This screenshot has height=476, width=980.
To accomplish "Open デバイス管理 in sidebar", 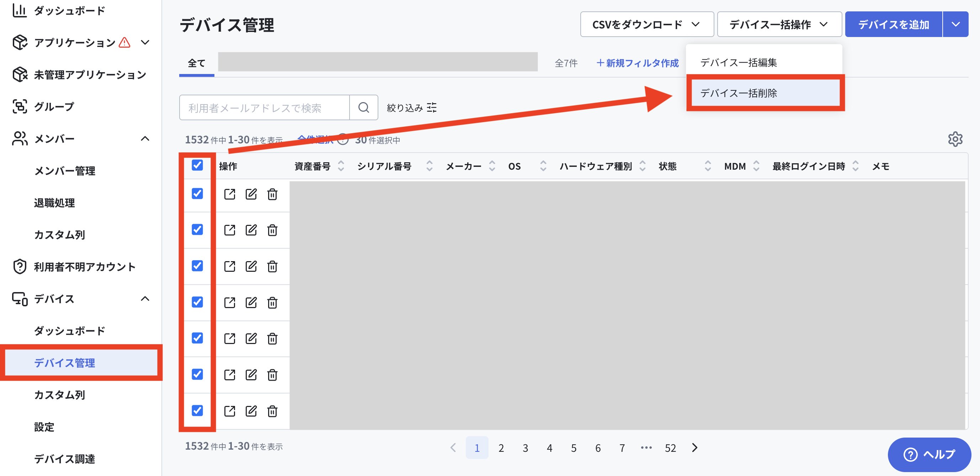I will click(x=81, y=363).
